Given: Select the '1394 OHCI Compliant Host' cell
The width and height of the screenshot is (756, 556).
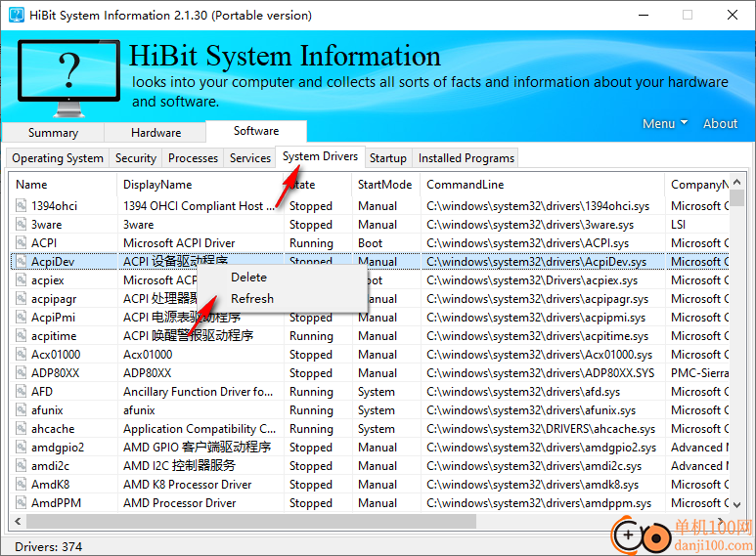Looking at the screenshot, I should click(x=200, y=206).
